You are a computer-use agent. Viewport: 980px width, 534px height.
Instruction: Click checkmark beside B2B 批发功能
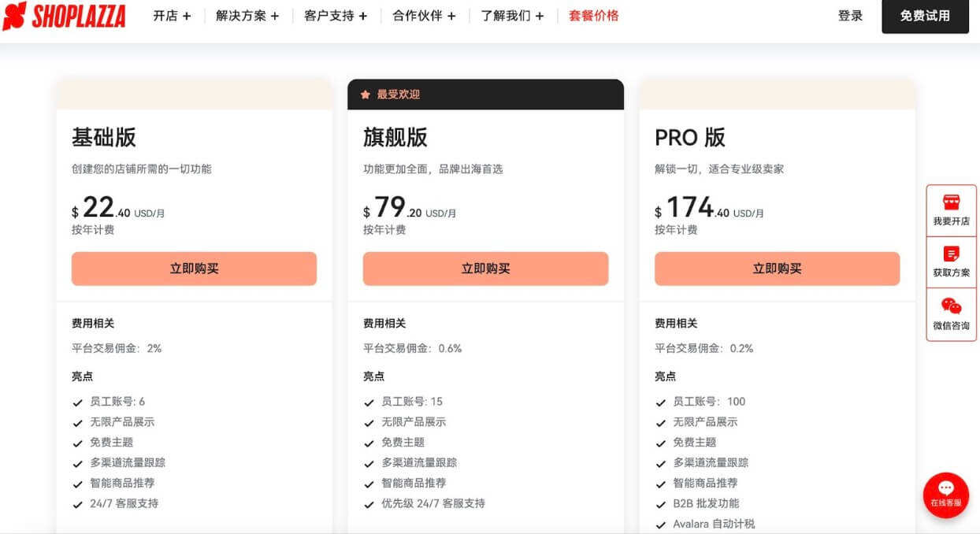660,504
